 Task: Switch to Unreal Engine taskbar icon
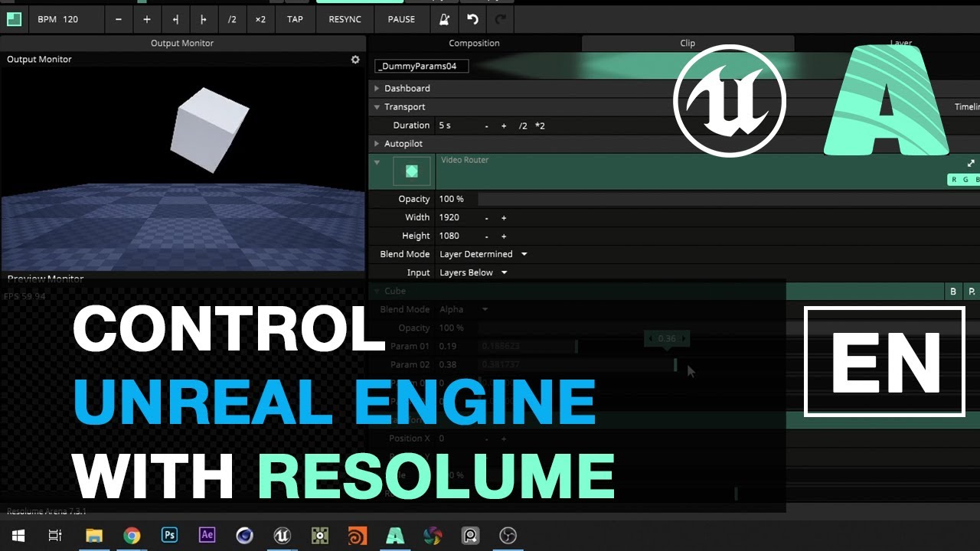(x=283, y=536)
